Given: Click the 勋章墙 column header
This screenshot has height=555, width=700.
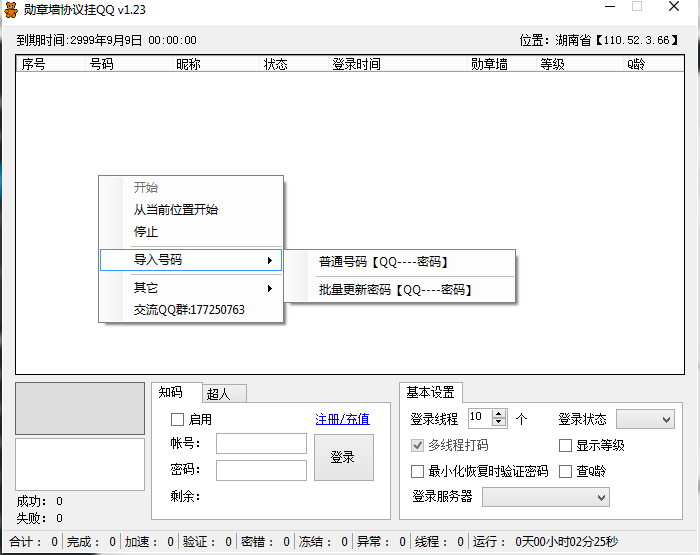Looking at the screenshot, I should click(x=488, y=64).
